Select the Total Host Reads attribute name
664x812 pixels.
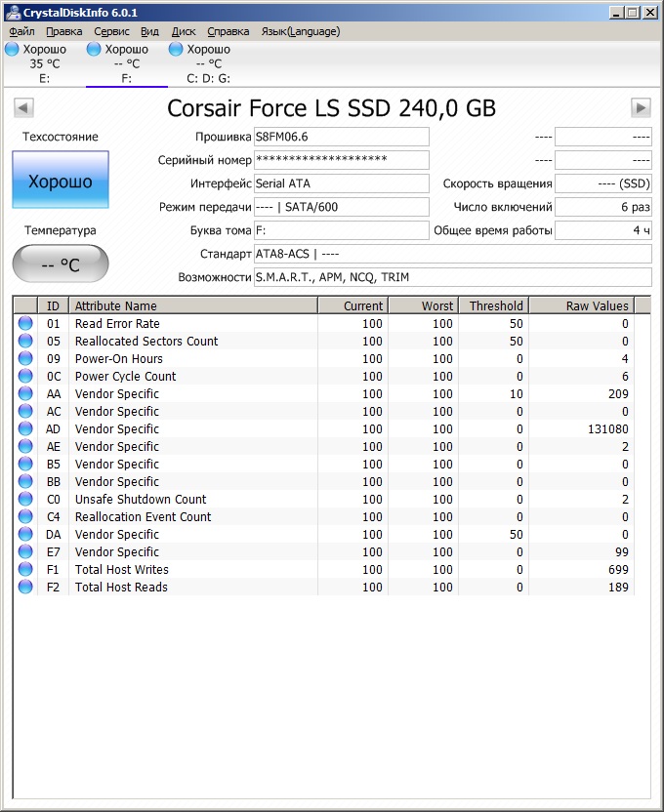tap(121, 588)
